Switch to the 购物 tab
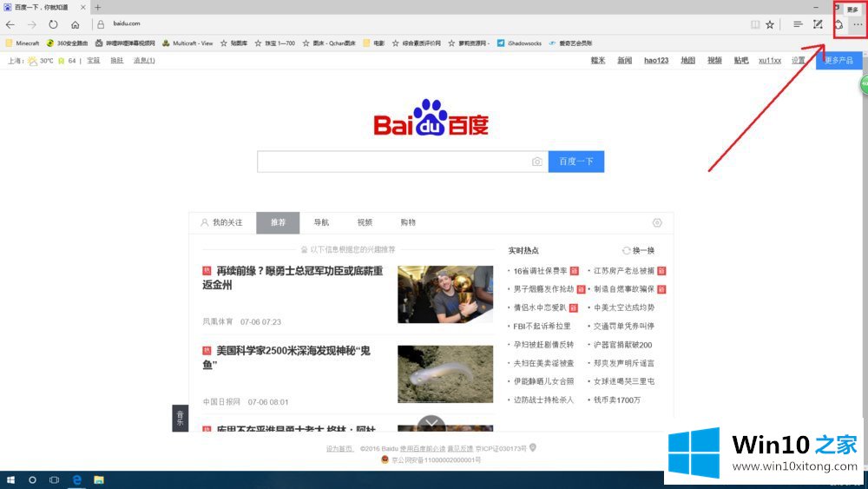 click(x=408, y=222)
